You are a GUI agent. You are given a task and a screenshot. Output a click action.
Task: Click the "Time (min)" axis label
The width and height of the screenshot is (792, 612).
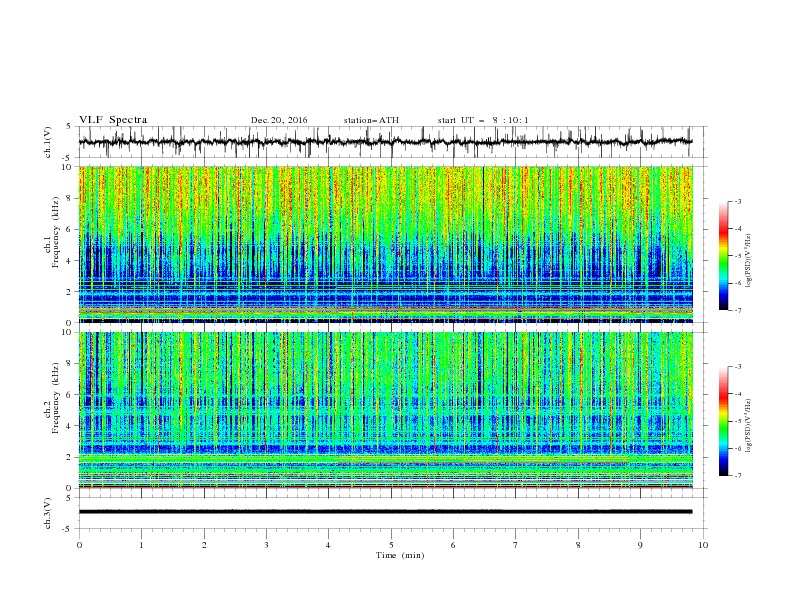pyautogui.click(x=400, y=555)
